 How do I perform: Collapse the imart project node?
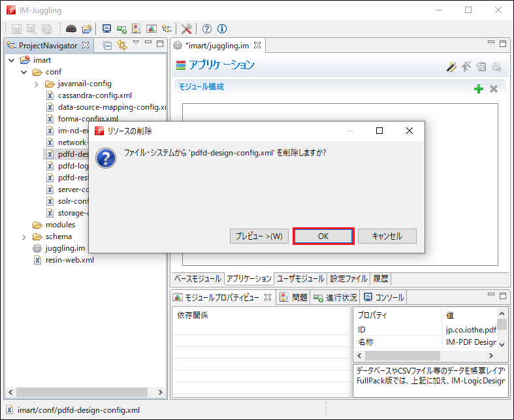coord(12,60)
